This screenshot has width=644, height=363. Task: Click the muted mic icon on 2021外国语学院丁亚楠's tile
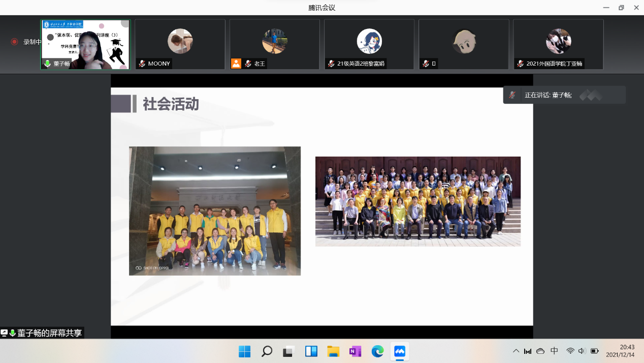pyautogui.click(x=520, y=64)
